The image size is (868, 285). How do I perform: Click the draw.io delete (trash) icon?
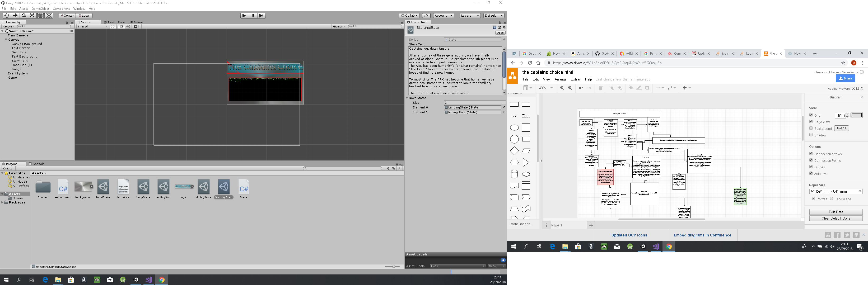pos(600,88)
